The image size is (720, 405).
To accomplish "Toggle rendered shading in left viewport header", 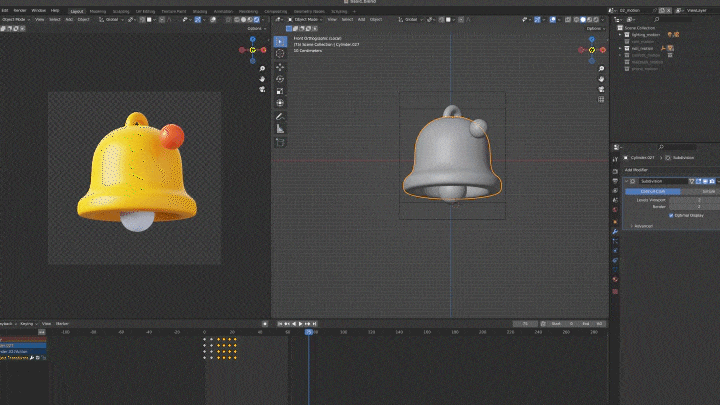I will (x=256, y=20).
